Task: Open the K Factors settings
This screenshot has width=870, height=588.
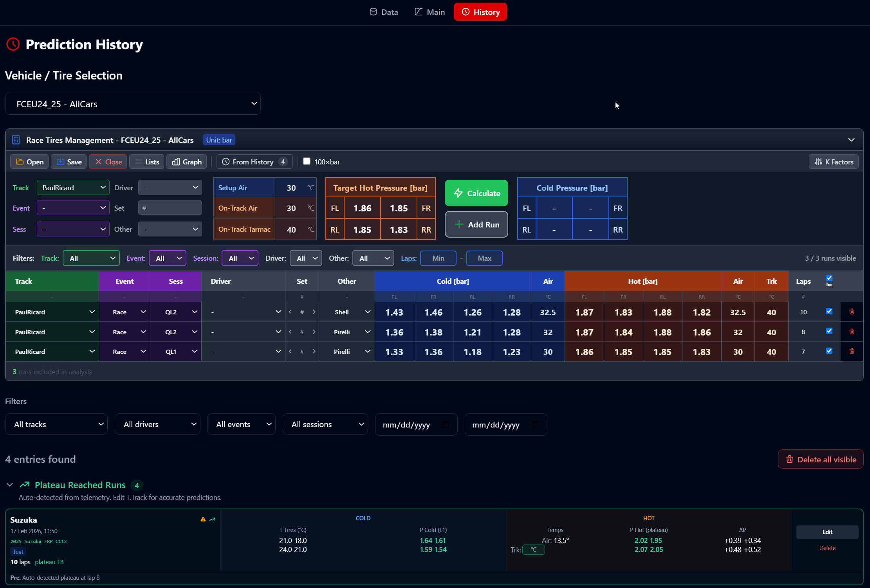Action: [834, 162]
